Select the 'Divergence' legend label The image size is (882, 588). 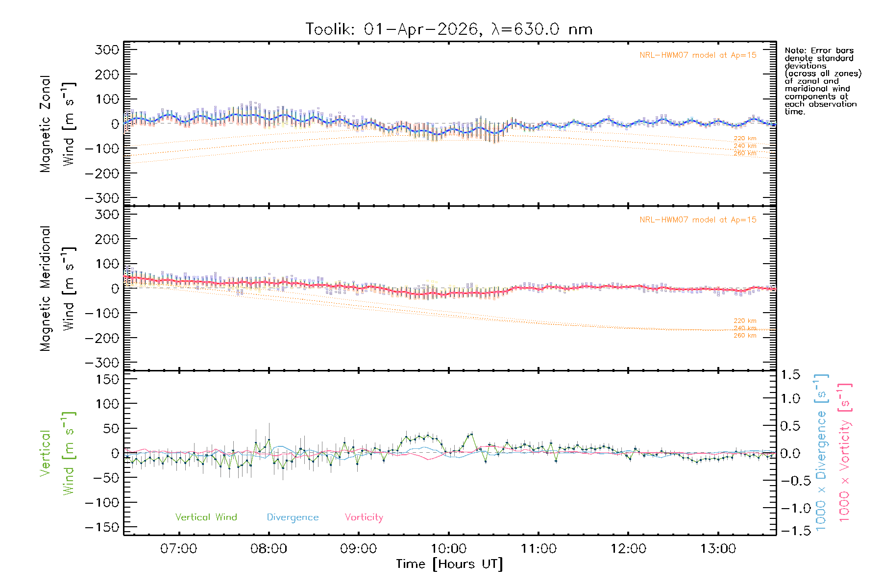[x=293, y=517]
